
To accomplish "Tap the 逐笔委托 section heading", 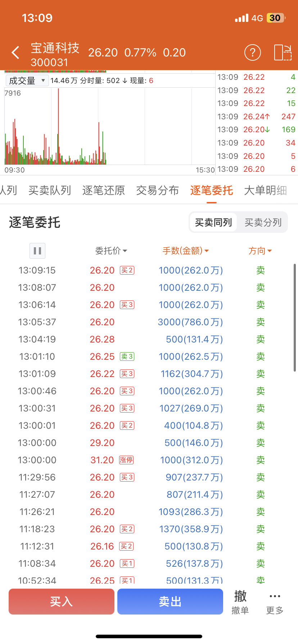I will 35,222.
